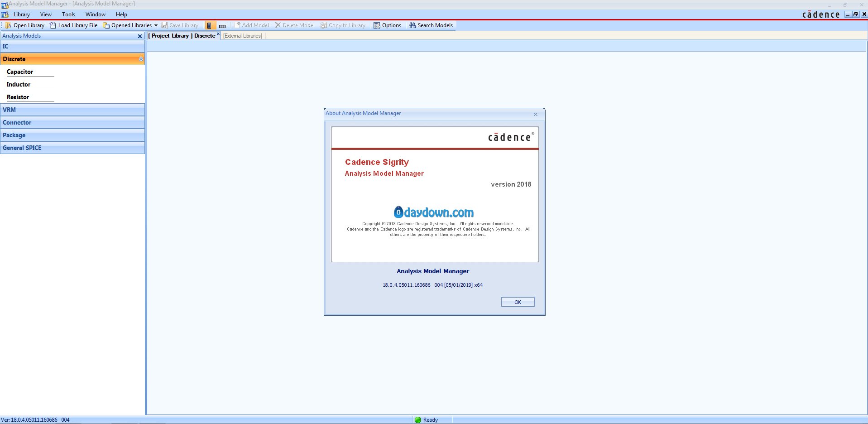Close the About Analysis Model Manager dialog
The height and width of the screenshot is (424, 868).
coord(536,114)
